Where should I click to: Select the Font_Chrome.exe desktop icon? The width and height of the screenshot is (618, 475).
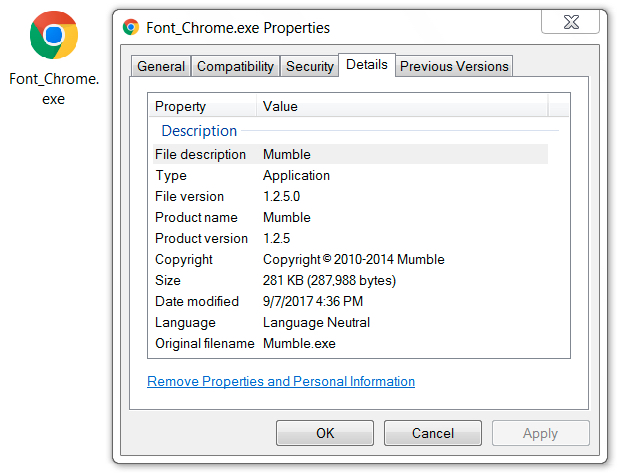(x=54, y=35)
